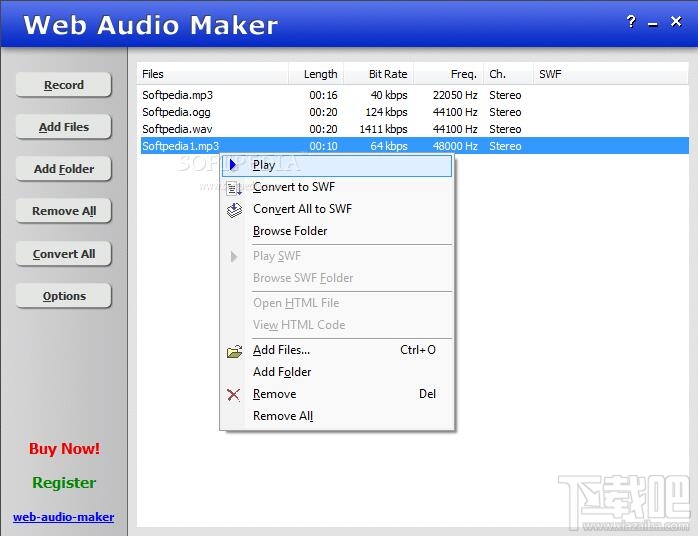Click the red Buy Now! link

point(65,449)
